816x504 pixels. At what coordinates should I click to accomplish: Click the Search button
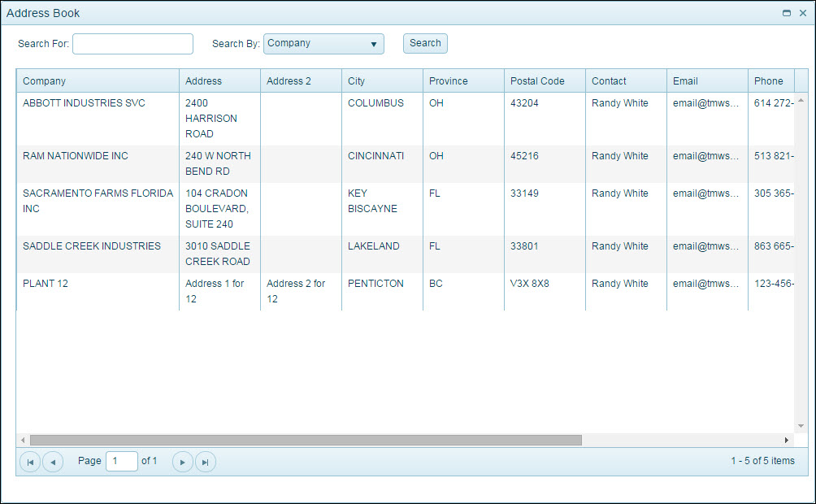tap(425, 44)
